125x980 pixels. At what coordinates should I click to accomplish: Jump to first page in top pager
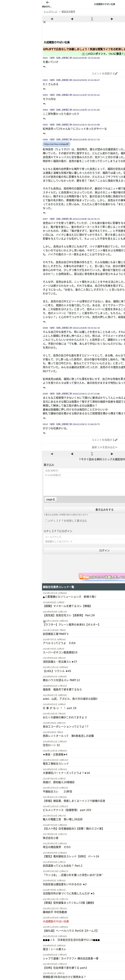pyautogui.click(x=52, y=19)
